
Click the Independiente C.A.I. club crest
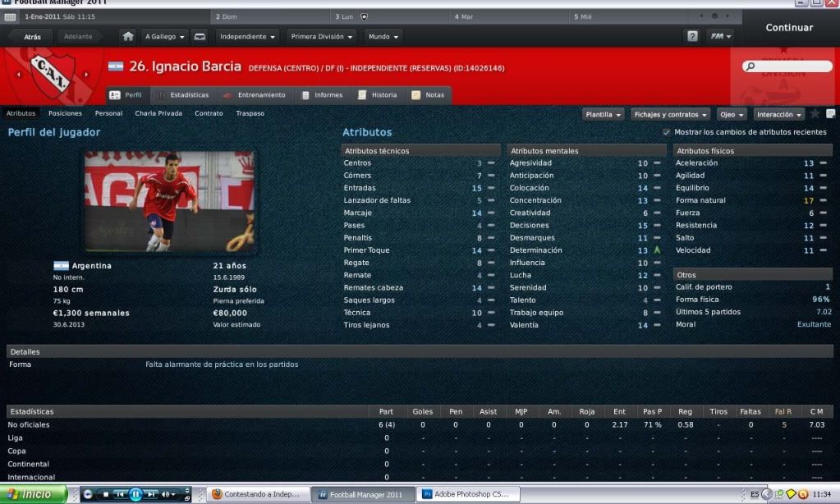(52, 75)
